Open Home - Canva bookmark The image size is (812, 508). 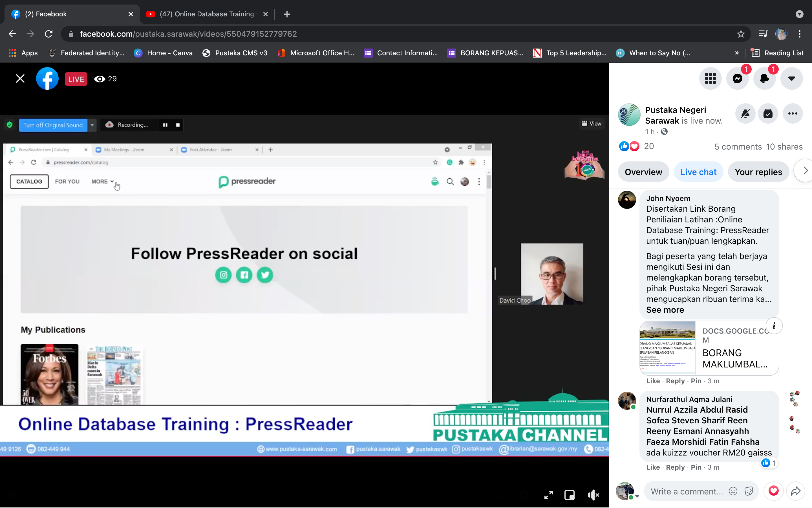[164, 53]
